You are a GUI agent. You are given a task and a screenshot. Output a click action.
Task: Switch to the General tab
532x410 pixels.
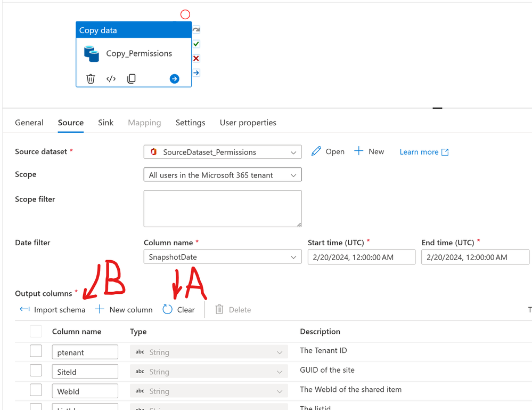pyautogui.click(x=29, y=123)
